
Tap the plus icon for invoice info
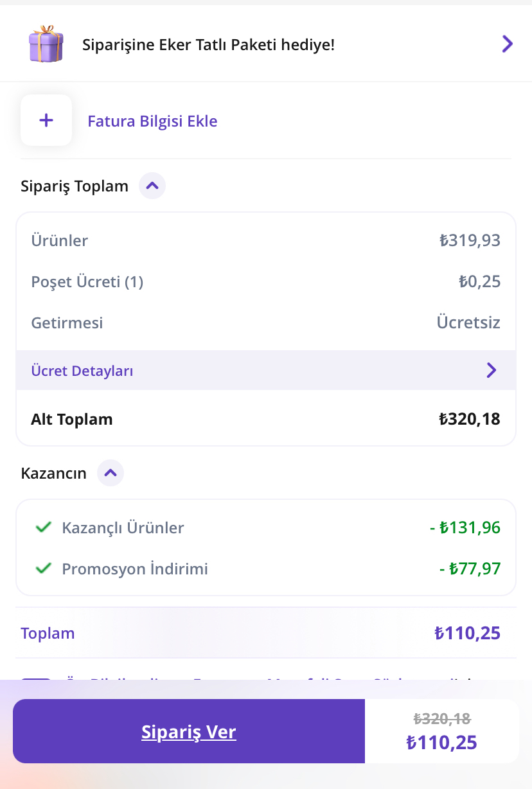pos(46,120)
